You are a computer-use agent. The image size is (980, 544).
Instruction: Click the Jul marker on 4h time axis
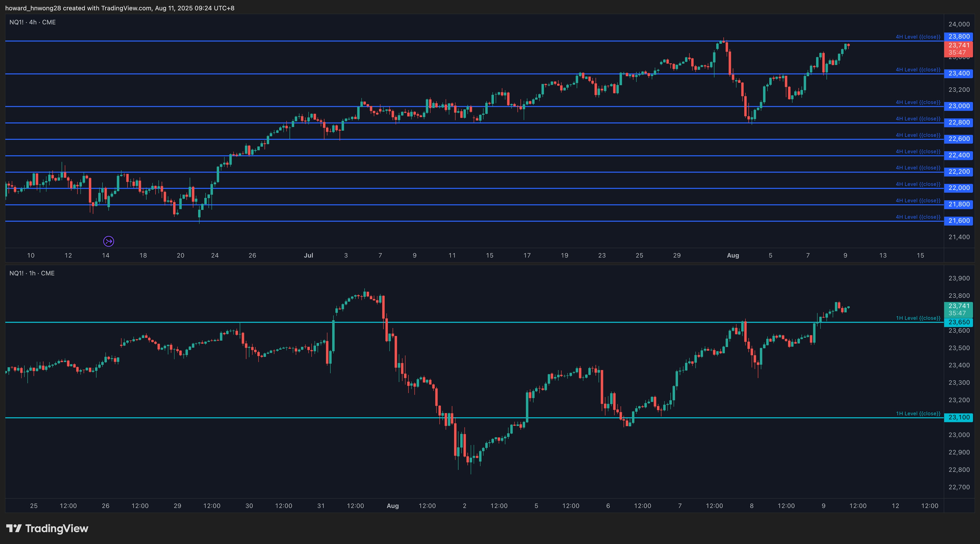308,255
